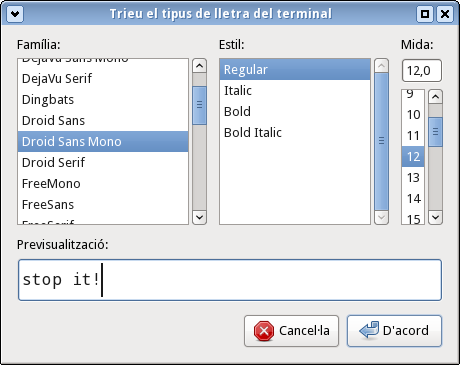Click the preview text field
Screen dimensions: 460x365
(230, 280)
